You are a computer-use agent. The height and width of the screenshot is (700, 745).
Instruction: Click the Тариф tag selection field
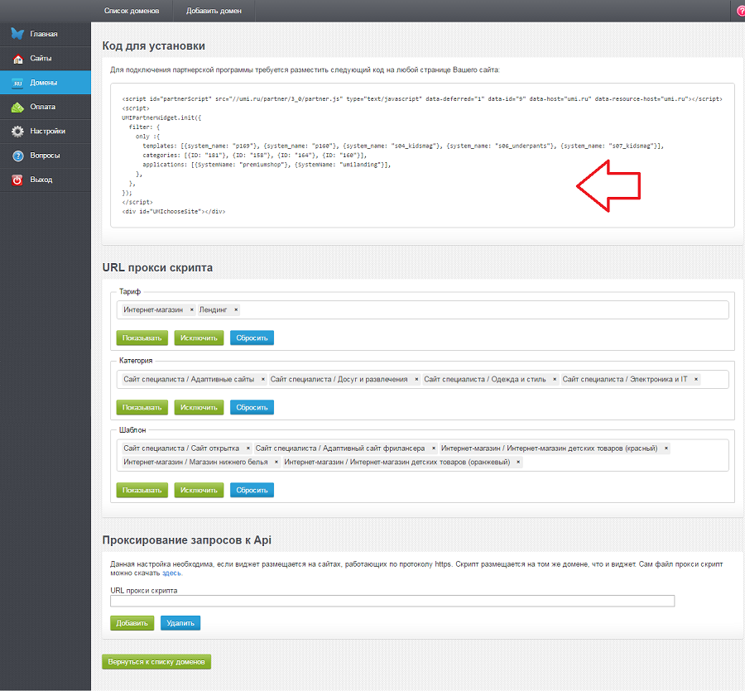422,309
